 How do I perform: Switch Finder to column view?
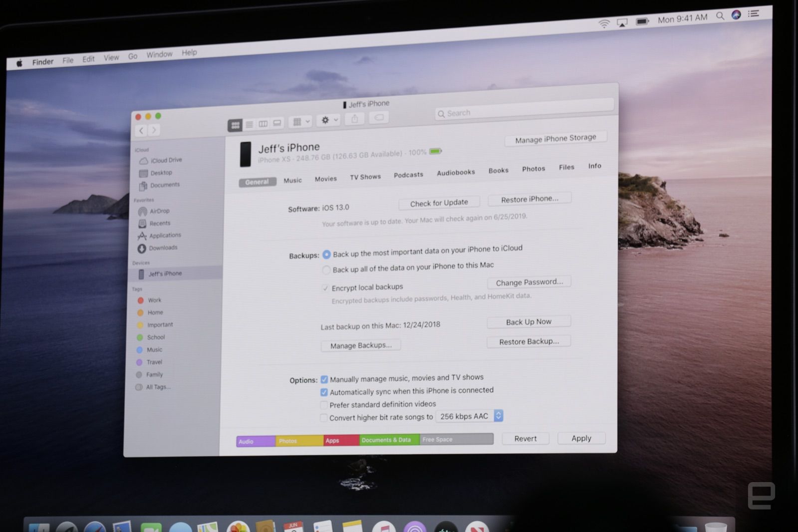click(263, 123)
